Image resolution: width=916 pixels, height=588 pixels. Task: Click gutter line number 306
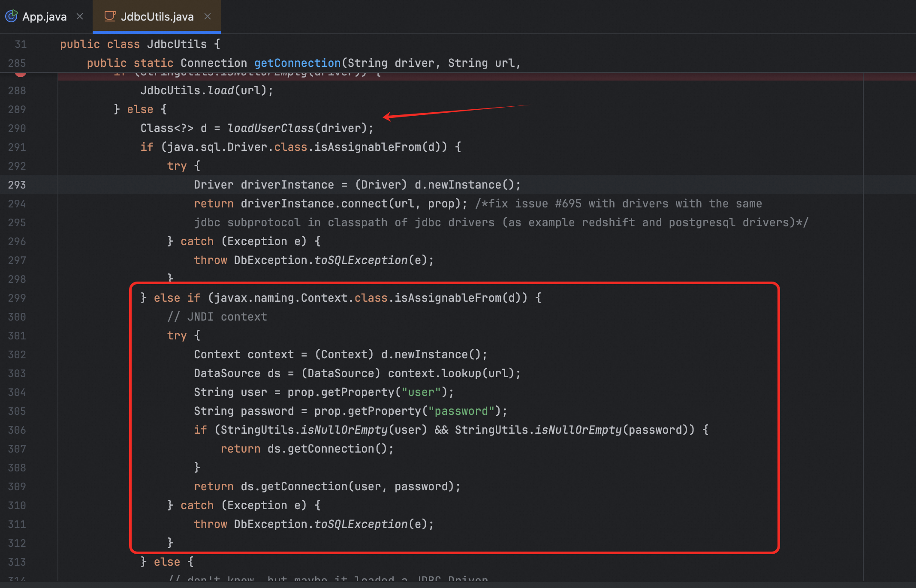point(17,430)
